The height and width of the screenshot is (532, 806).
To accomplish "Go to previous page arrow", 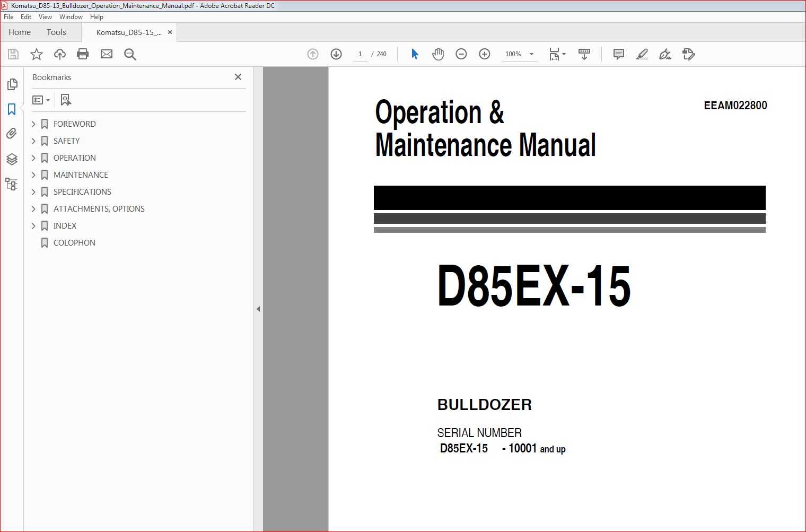I will click(313, 54).
